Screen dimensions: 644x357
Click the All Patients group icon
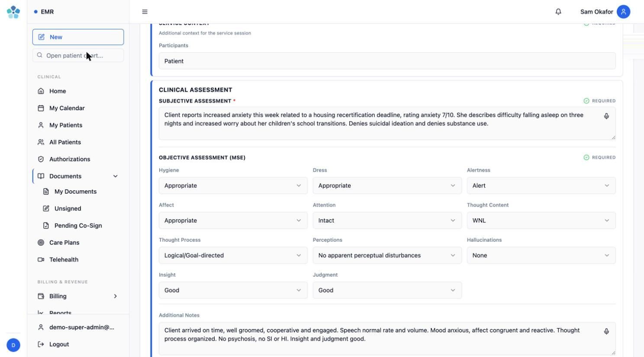click(41, 142)
